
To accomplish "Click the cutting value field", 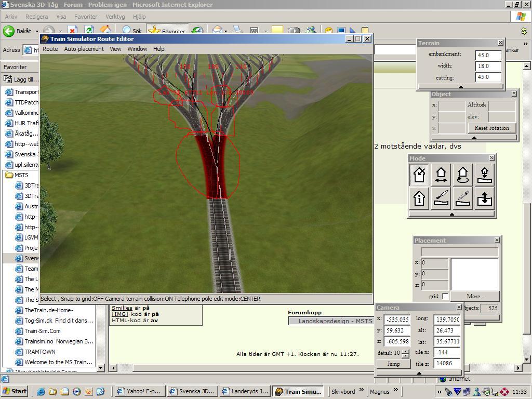I will pyautogui.click(x=488, y=77).
